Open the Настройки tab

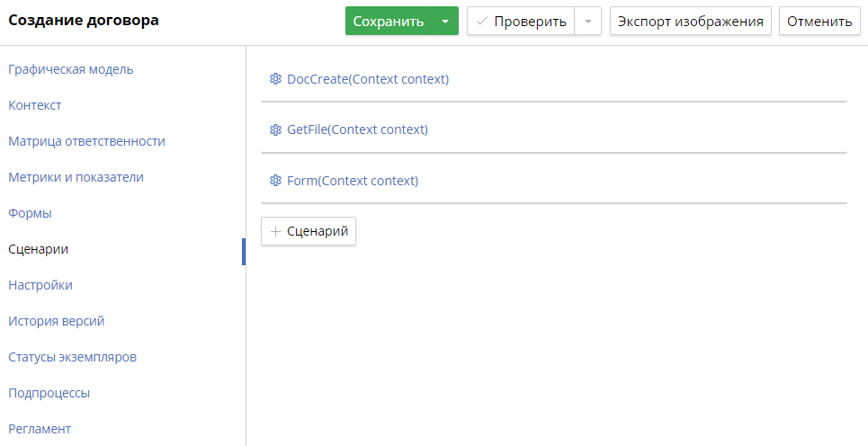40,285
